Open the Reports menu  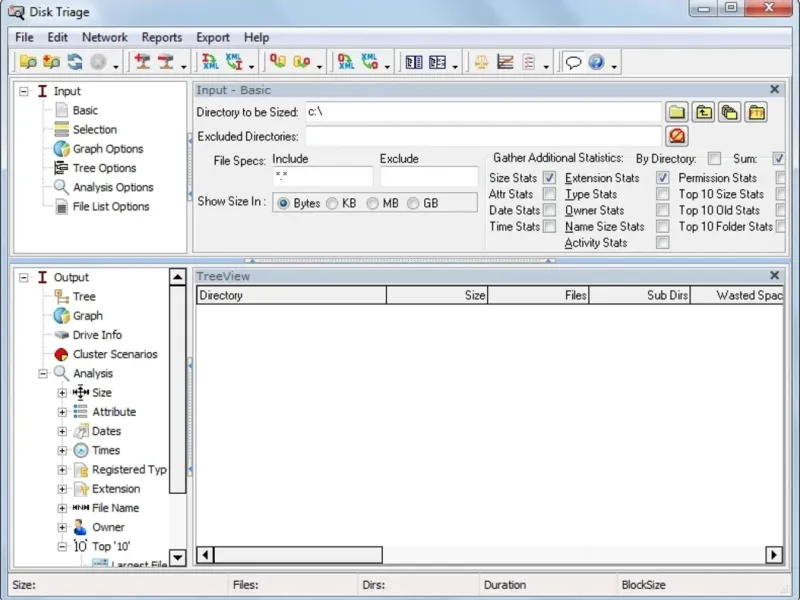[x=161, y=37]
